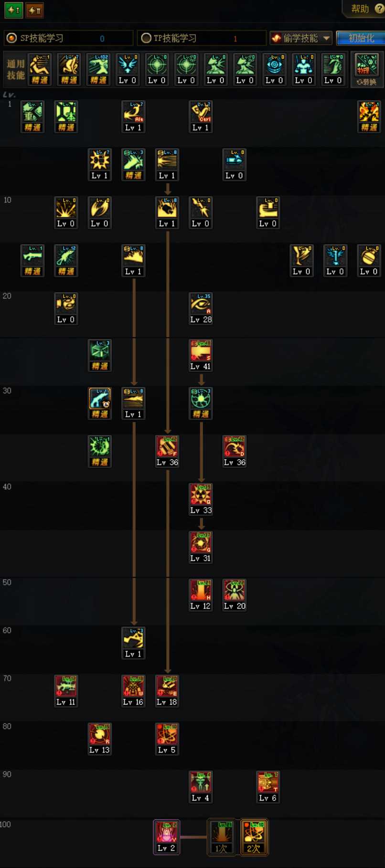Click the TP points value field showing 1

(x=235, y=39)
